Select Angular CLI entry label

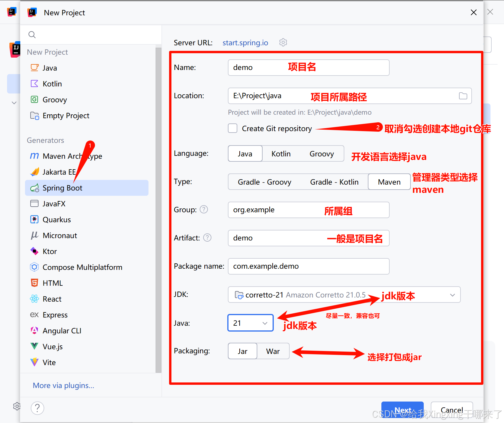tap(62, 331)
